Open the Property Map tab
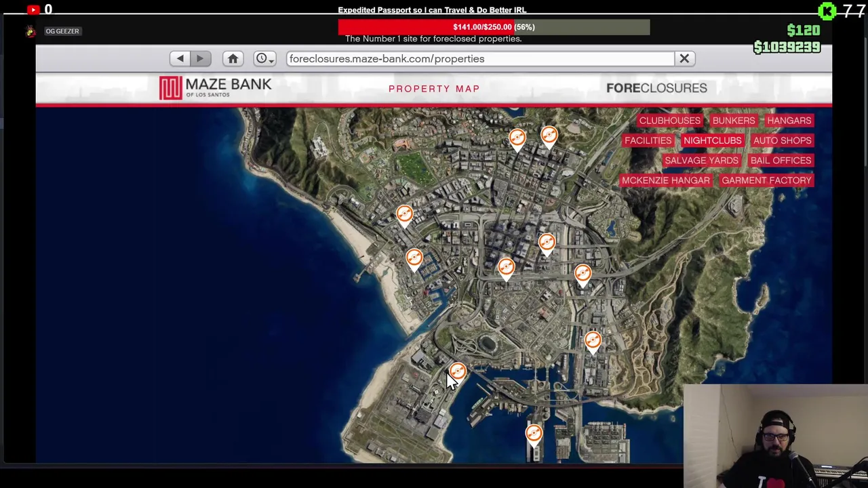This screenshot has height=488, width=868. [434, 89]
